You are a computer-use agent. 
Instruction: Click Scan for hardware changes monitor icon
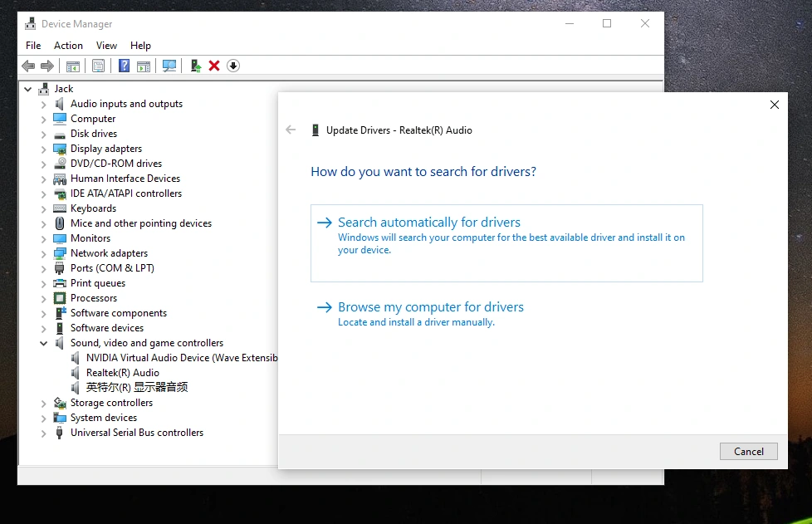tap(169, 66)
